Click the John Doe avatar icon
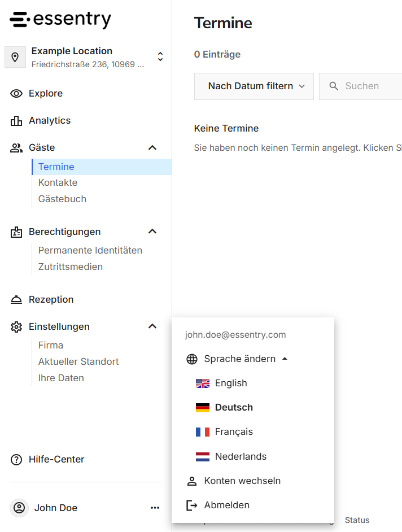Image resolution: width=402 pixels, height=532 pixels. coord(19,508)
